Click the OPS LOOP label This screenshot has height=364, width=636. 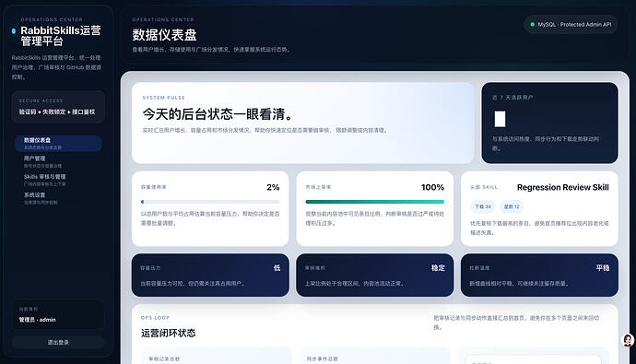coord(155,318)
